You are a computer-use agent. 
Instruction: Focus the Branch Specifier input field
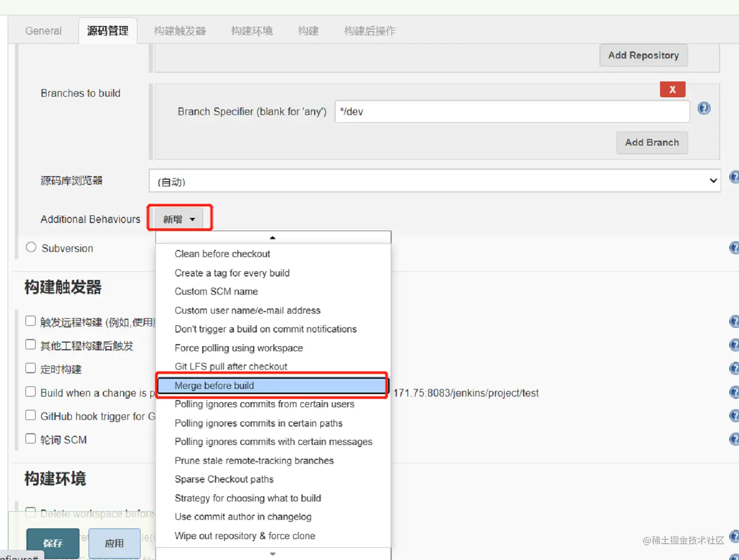pyautogui.click(x=512, y=111)
